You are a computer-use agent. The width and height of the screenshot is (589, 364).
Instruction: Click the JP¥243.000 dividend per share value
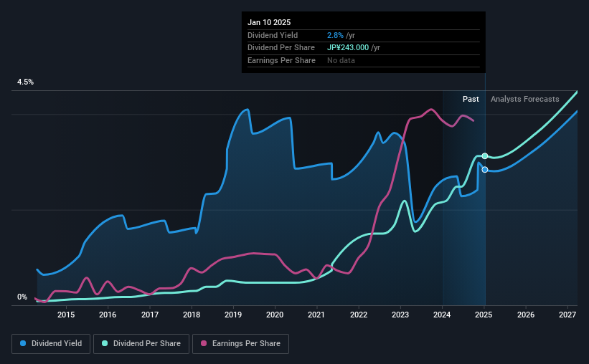coord(348,48)
